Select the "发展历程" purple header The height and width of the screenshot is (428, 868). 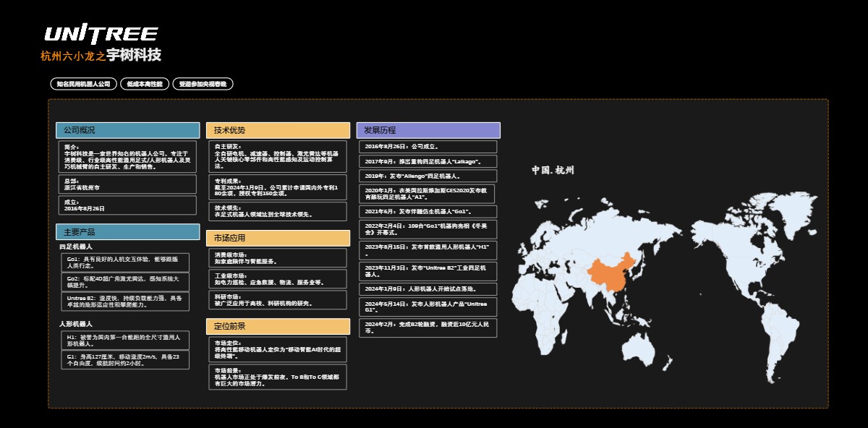(x=428, y=130)
